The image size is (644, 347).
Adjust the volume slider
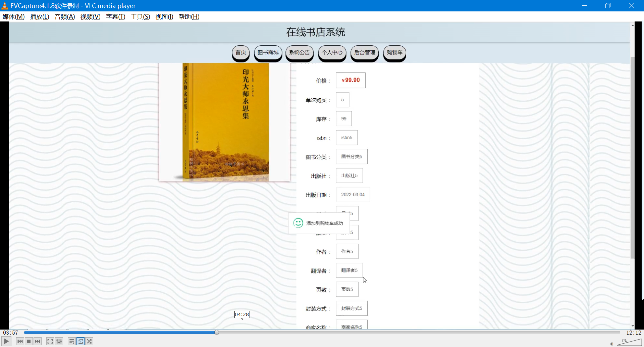630,342
